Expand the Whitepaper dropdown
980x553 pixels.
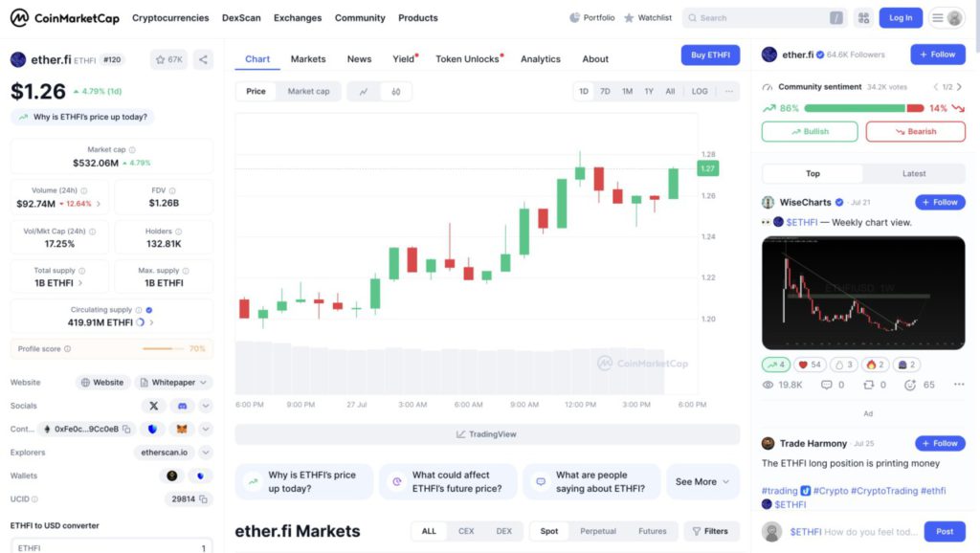point(204,383)
